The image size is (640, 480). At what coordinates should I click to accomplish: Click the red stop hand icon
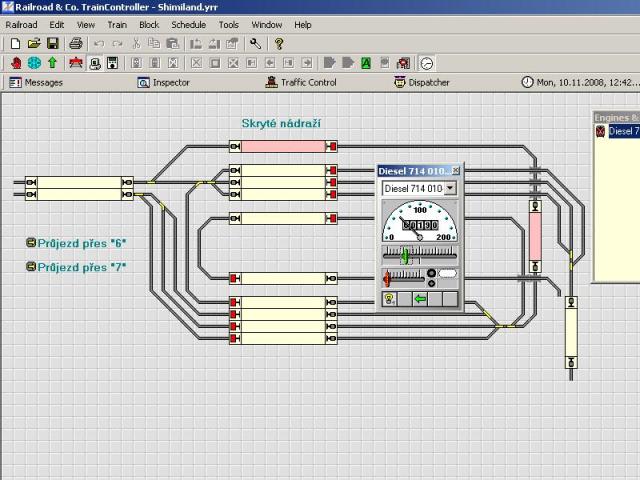(16, 63)
